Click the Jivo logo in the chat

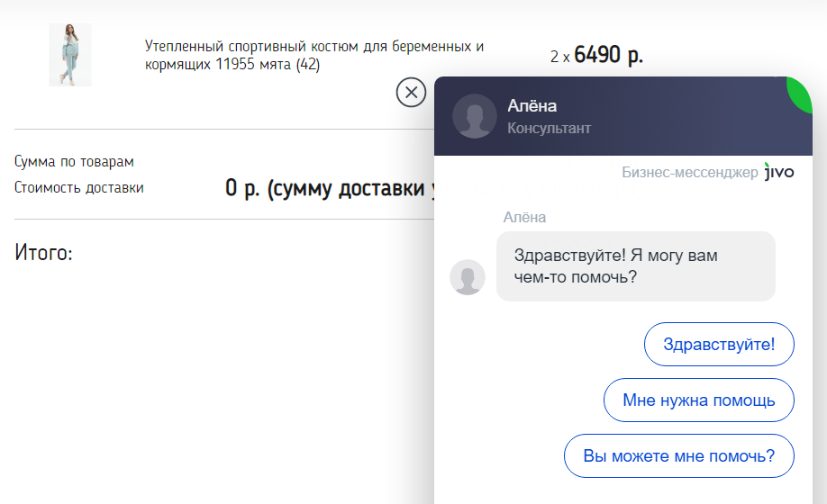[x=779, y=172]
